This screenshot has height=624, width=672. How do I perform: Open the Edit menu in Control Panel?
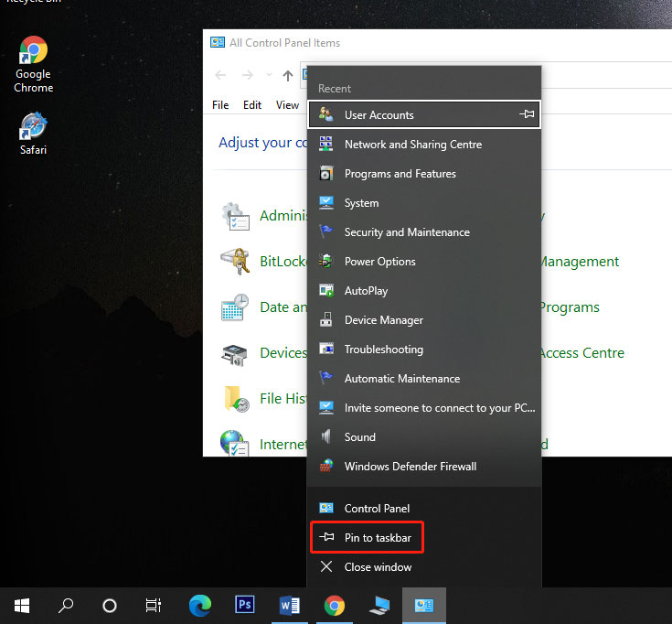(x=252, y=105)
